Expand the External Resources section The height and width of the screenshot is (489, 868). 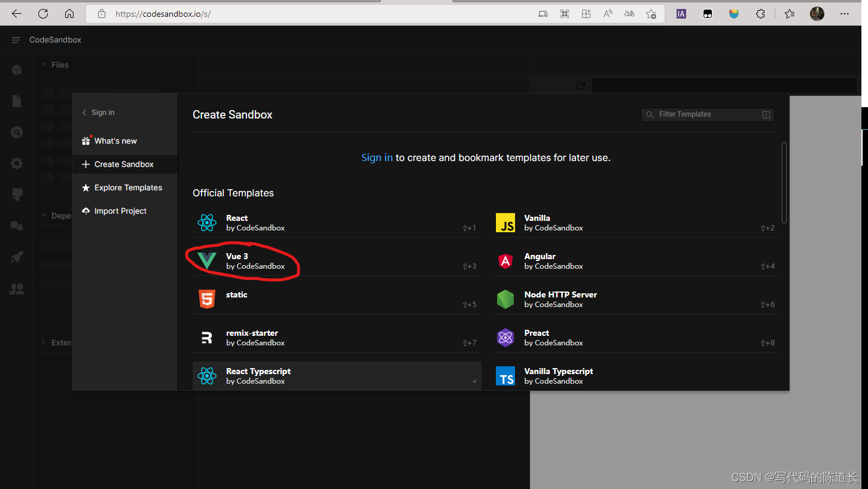56,342
